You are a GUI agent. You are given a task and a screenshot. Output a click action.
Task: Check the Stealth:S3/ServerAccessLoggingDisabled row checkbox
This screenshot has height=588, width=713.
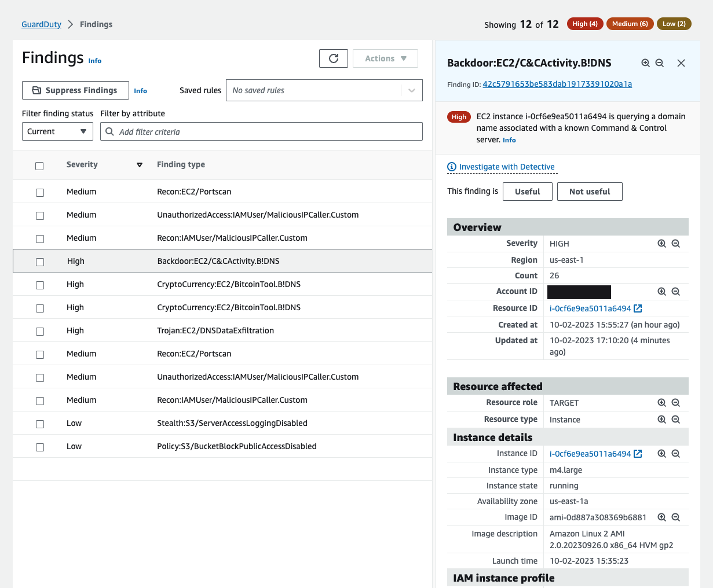40,424
